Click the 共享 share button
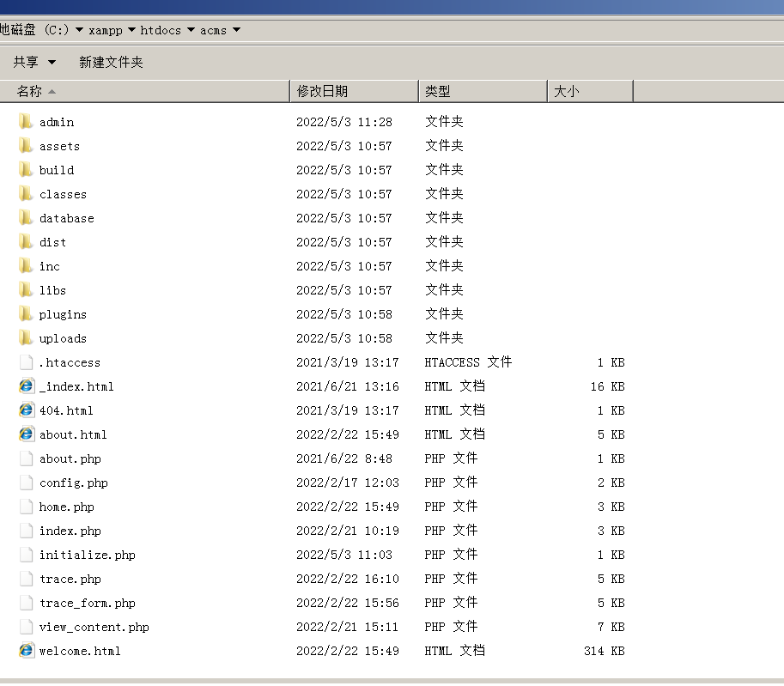The height and width of the screenshot is (686, 784). (26, 62)
